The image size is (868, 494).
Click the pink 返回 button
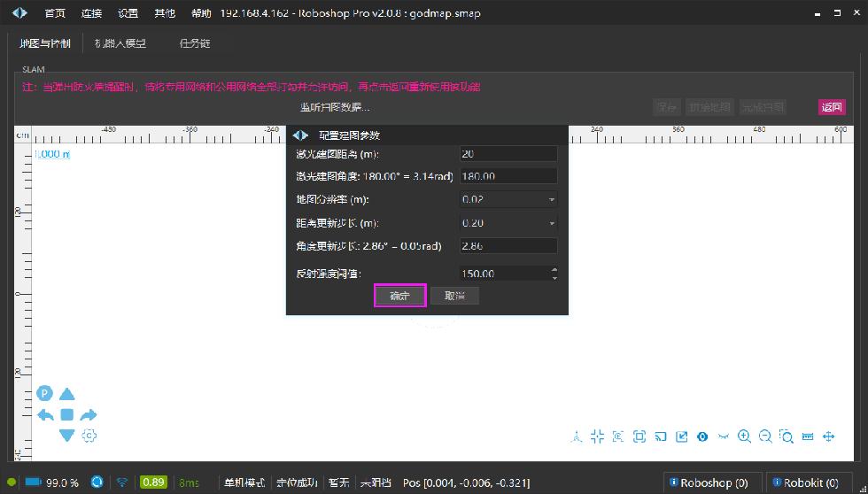pos(831,107)
